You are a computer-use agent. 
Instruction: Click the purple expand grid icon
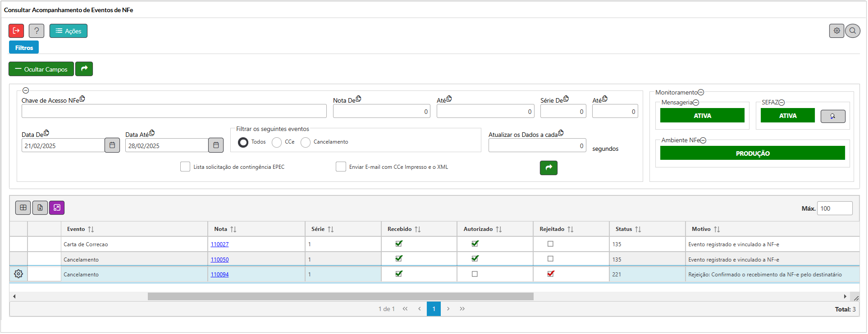coord(57,208)
